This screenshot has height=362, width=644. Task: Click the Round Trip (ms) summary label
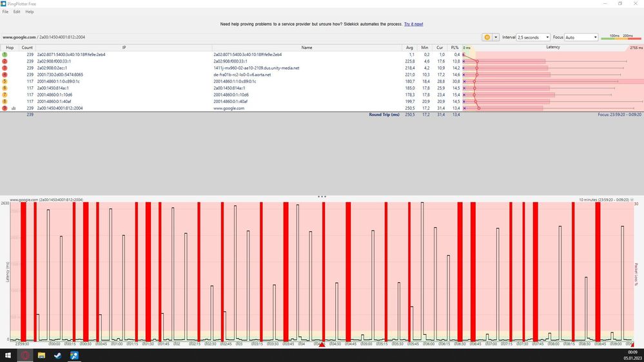[384, 115]
